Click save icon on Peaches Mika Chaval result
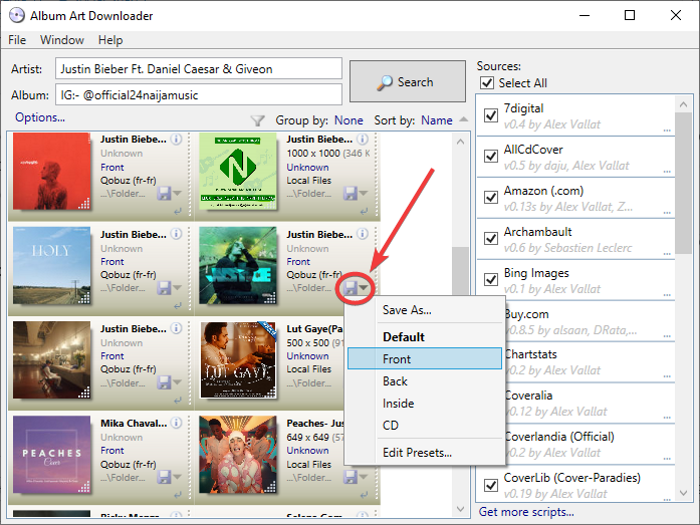Image resolution: width=700 pixels, height=525 pixels. 164,477
